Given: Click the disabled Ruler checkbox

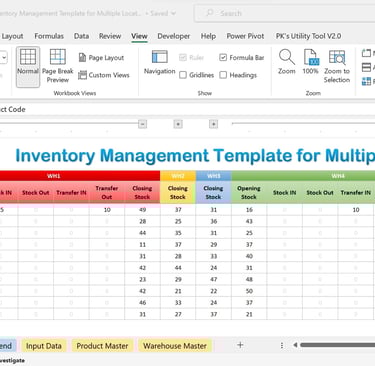Looking at the screenshot, I should (183, 58).
